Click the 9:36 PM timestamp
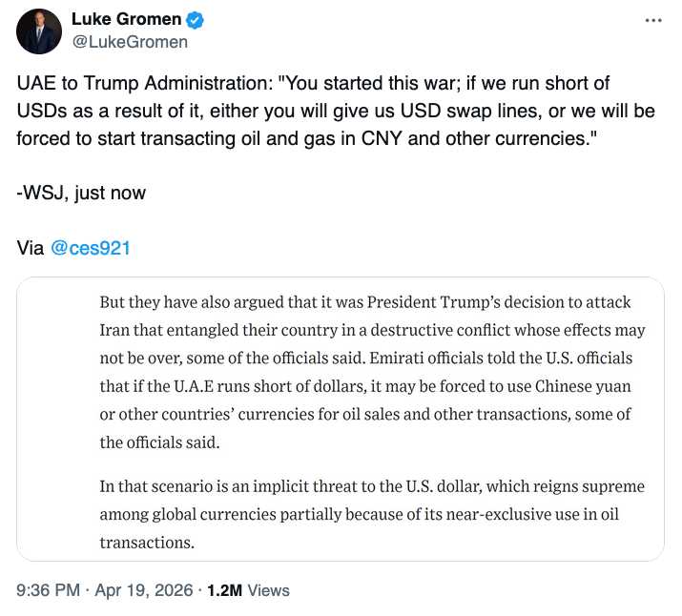Viewport: 682px width, 616px height. pos(48,590)
